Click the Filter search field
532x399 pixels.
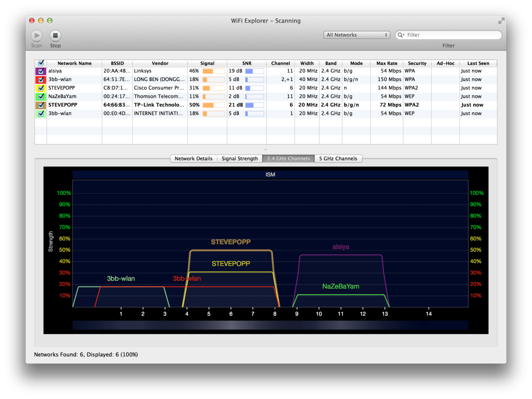(x=448, y=35)
